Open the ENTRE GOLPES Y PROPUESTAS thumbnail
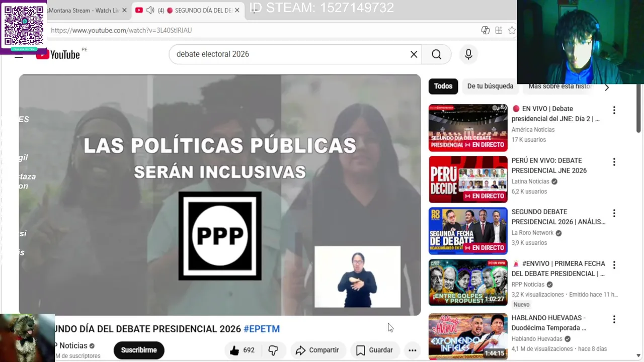This screenshot has width=644, height=362. click(x=468, y=283)
